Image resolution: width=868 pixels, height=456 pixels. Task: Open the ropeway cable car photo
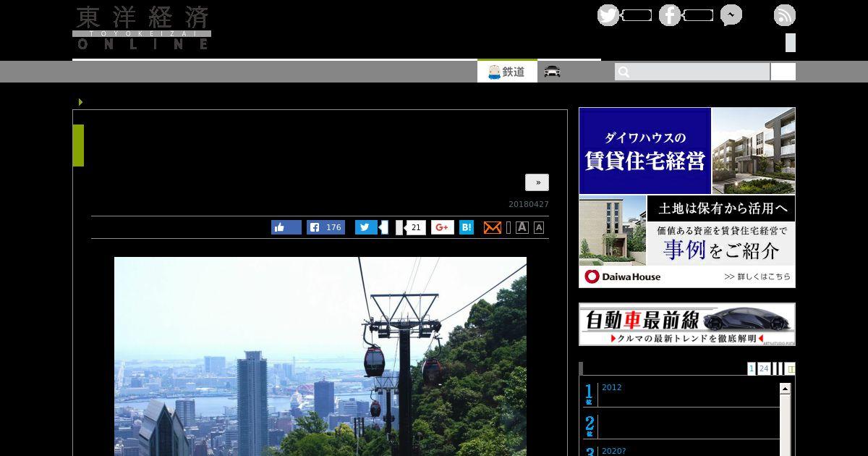click(x=320, y=356)
